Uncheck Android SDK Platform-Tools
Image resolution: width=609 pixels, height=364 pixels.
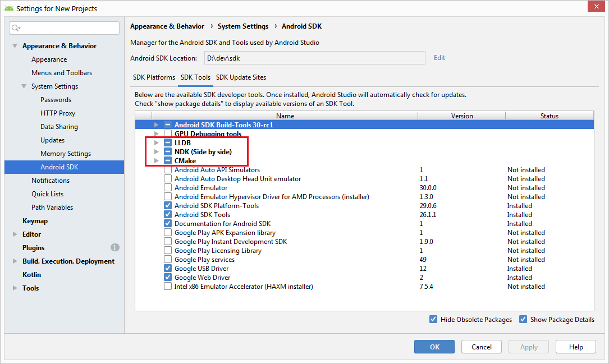(168, 205)
